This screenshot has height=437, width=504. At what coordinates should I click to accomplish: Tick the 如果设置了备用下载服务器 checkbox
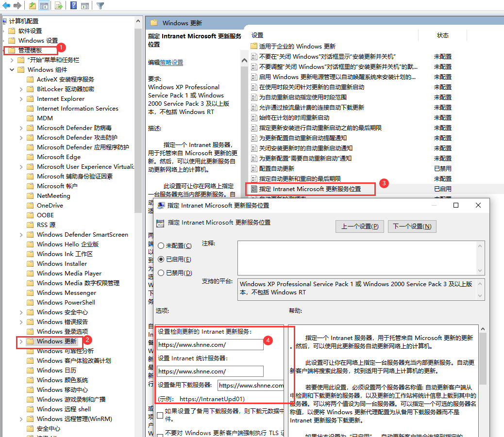point(160,415)
